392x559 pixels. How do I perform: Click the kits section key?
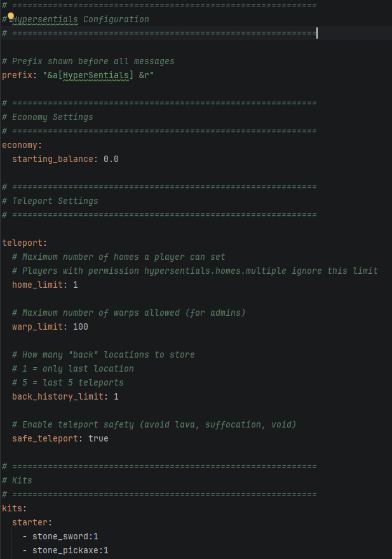pos(12,508)
